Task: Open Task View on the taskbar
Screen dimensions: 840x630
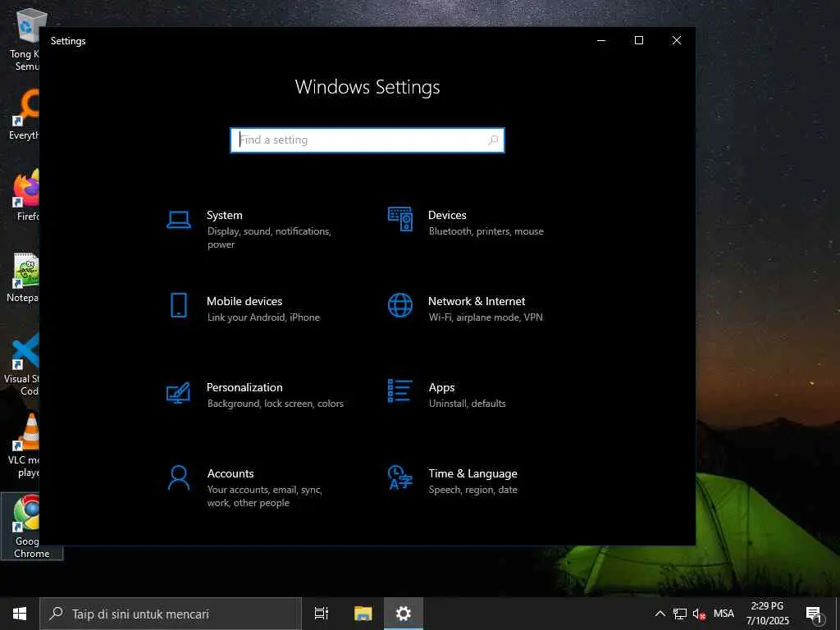Action: [x=322, y=614]
